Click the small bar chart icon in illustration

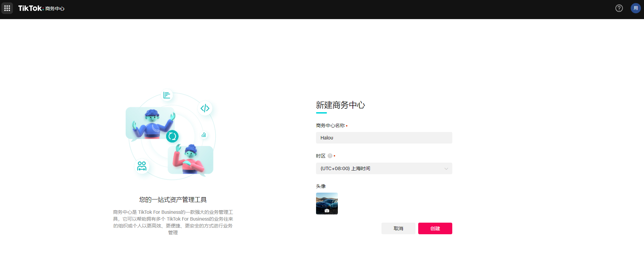[x=204, y=135]
